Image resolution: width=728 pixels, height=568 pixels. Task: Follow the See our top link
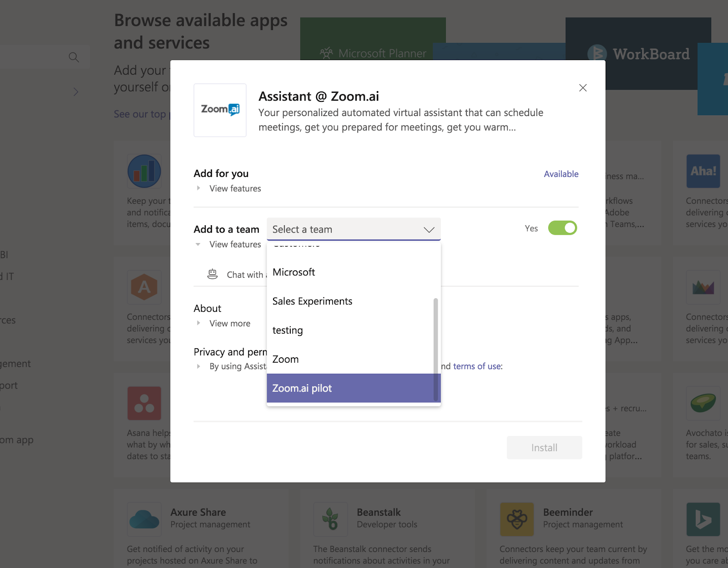pos(140,114)
